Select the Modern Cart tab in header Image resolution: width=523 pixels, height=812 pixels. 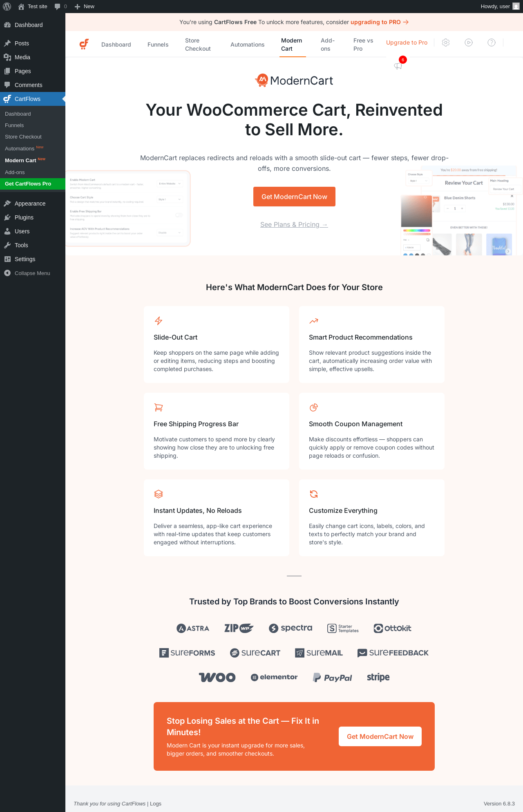coord(292,45)
